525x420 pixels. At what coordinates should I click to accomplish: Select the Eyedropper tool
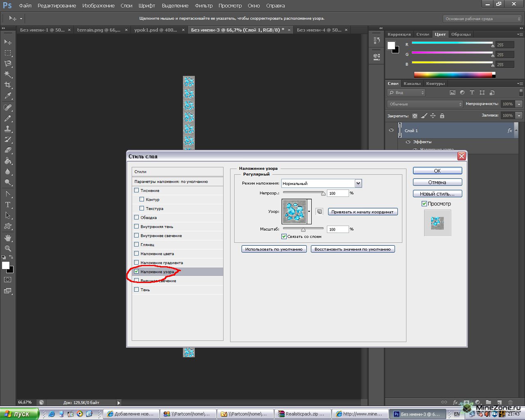tap(8, 96)
